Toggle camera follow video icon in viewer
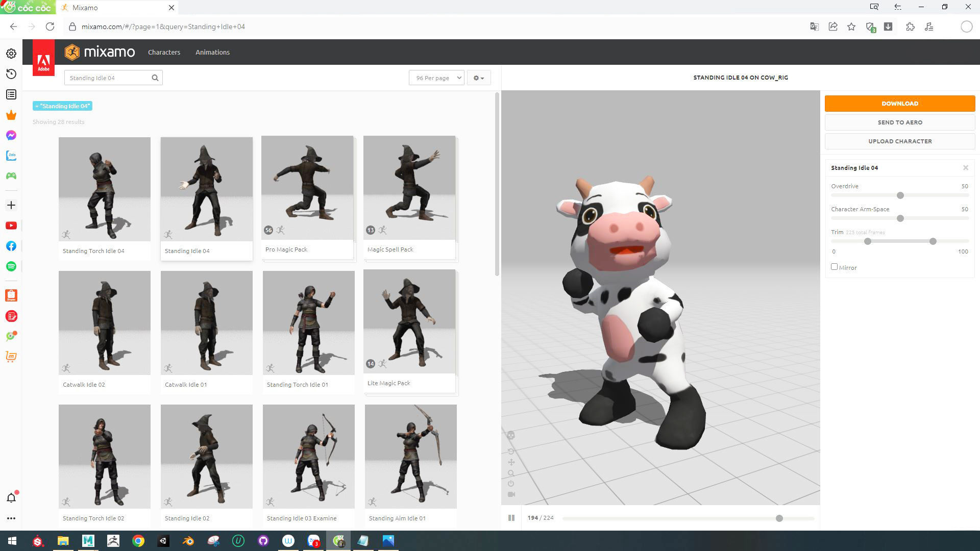This screenshot has height=551, width=980. [511, 494]
